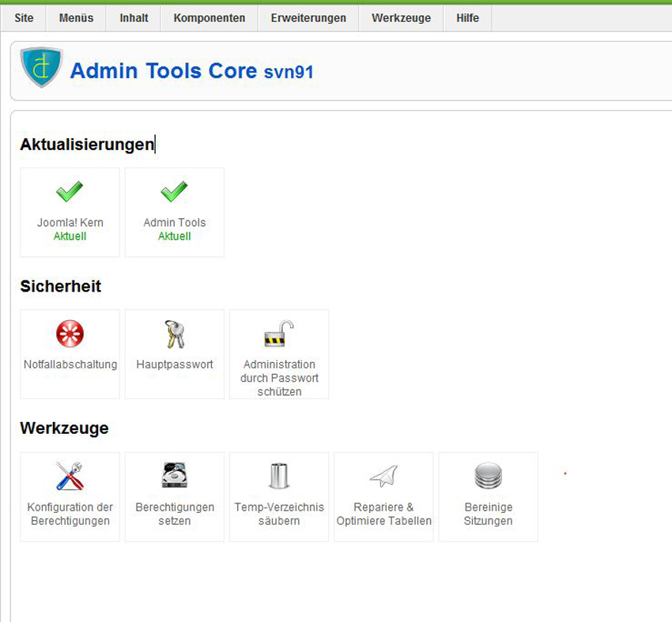Click Aktuell status under Admin Tools
The image size is (672, 622).
pyautogui.click(x=175, y=236)
